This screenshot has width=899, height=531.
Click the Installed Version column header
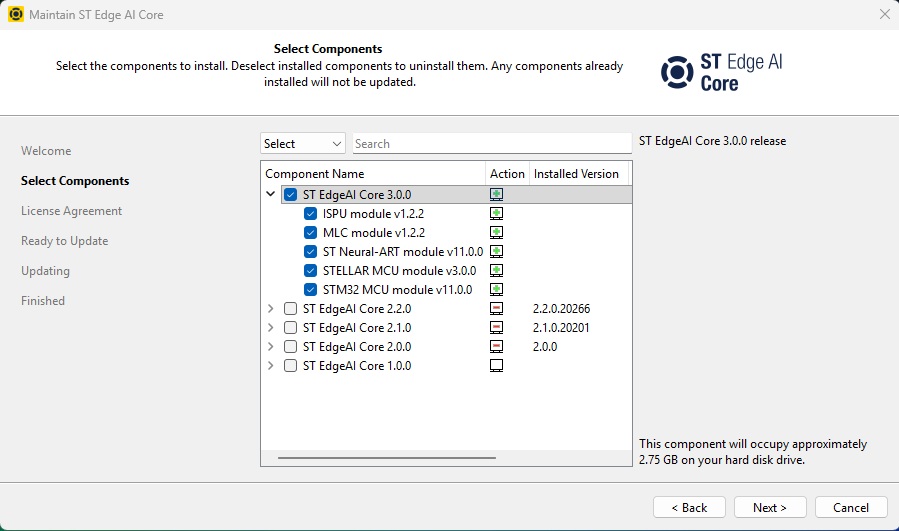(579, 174)
